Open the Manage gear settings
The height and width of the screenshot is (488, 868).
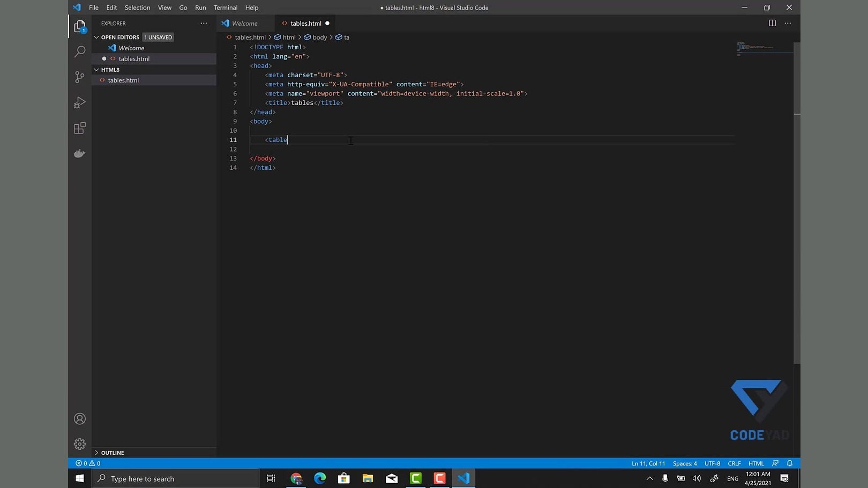pyautogui.click(x=79, y=444)
